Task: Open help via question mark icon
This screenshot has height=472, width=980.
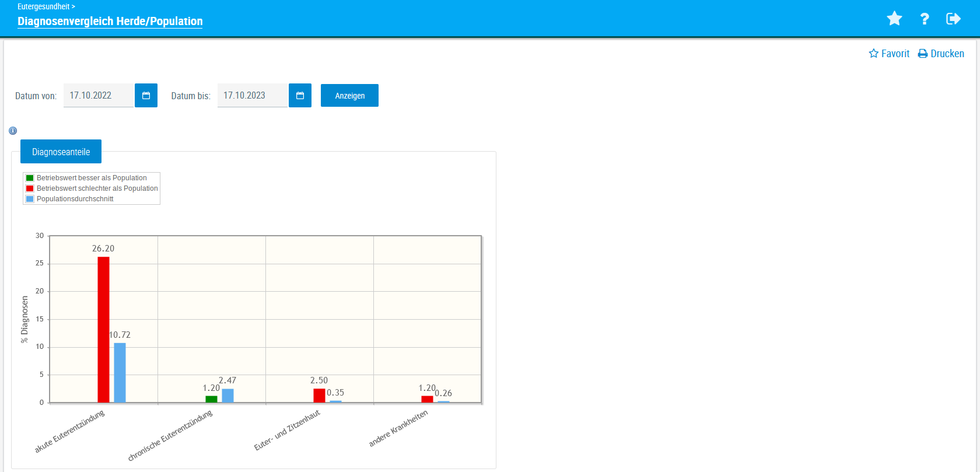Action: 925,19
